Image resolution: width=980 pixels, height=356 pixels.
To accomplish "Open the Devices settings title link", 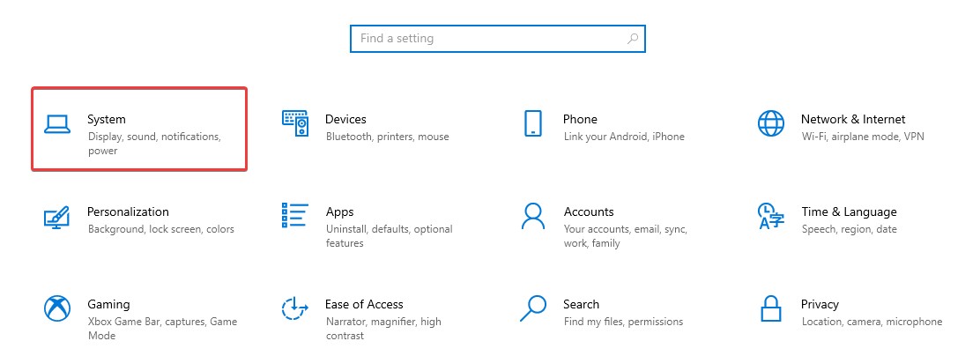I will click(x=345, y=119).
